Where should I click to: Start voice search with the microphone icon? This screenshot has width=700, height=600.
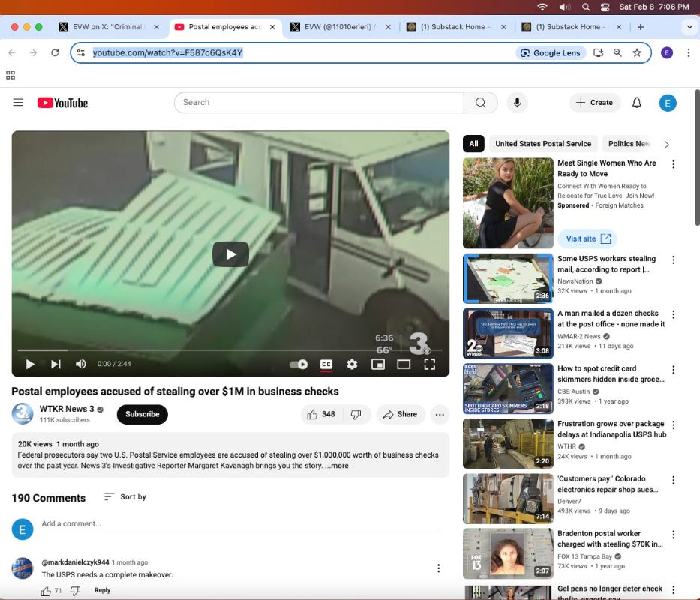517,103
